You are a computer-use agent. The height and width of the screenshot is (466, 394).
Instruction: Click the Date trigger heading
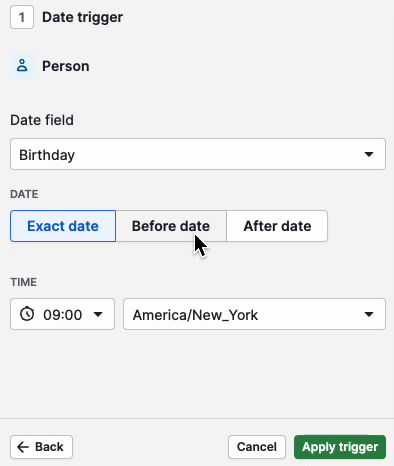(x=82, y=17)
